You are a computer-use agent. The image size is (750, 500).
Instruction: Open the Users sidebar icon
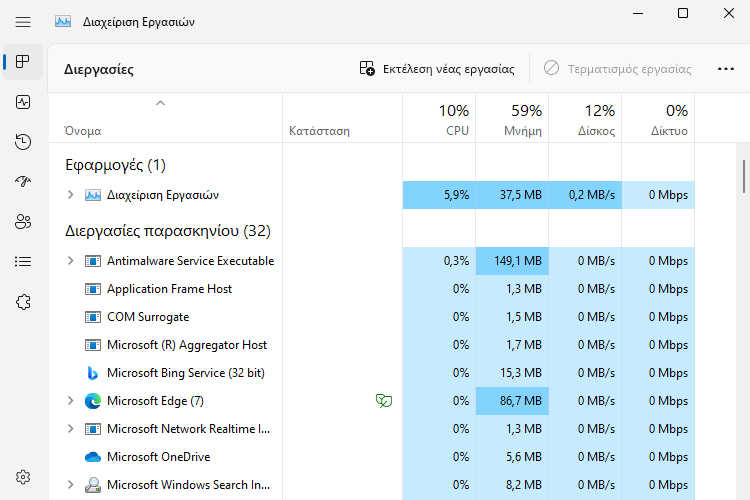pyautogui.click(x=22, y=222)
